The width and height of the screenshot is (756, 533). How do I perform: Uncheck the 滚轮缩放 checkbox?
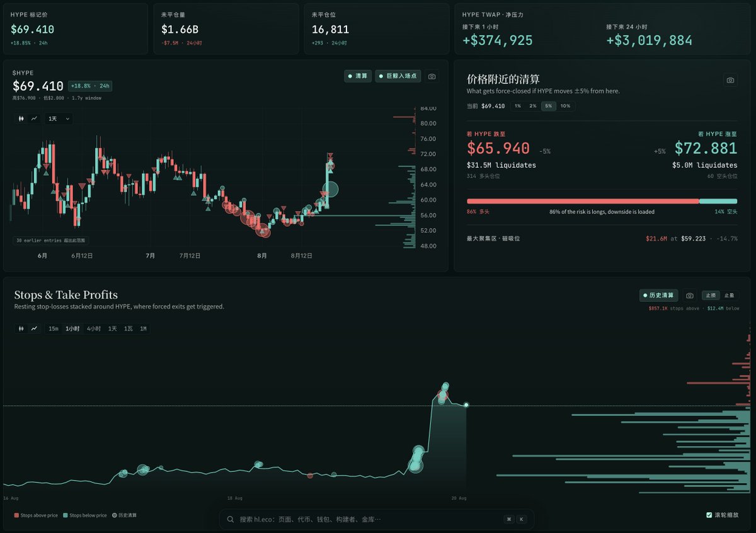(x=709, y=515)
